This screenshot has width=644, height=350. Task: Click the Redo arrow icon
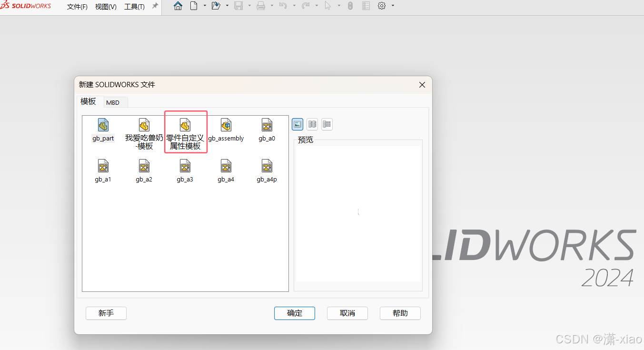[x=306, y=6]
